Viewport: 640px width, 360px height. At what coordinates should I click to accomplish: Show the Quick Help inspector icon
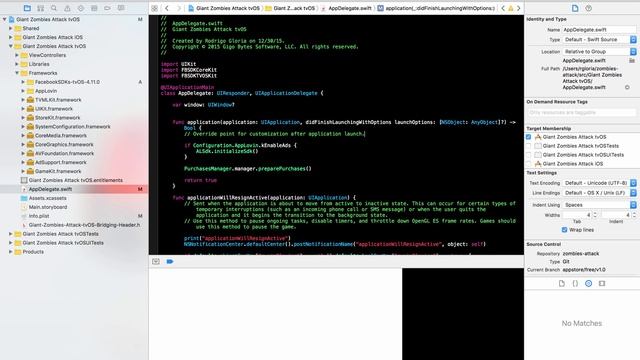point(589,8)
